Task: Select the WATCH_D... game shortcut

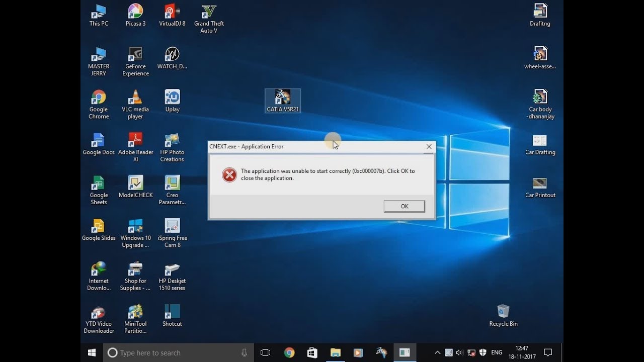Action: coord(172,58)
